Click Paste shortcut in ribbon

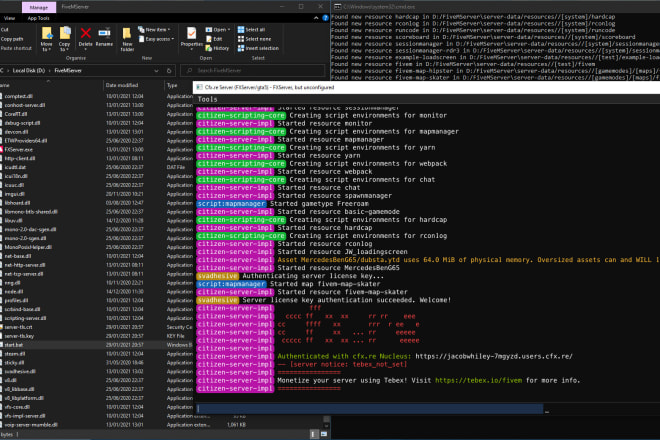[16, 48]
